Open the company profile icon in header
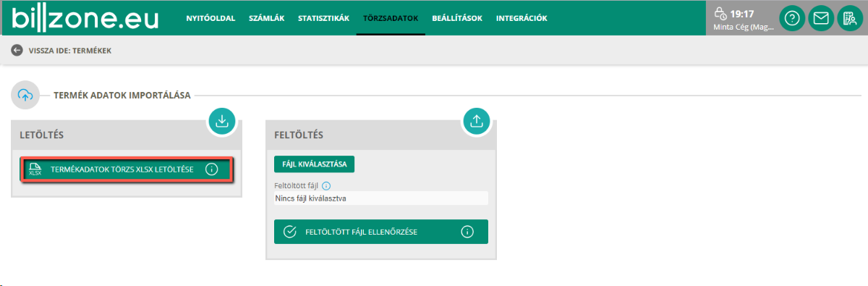 (x=850, y=19)
